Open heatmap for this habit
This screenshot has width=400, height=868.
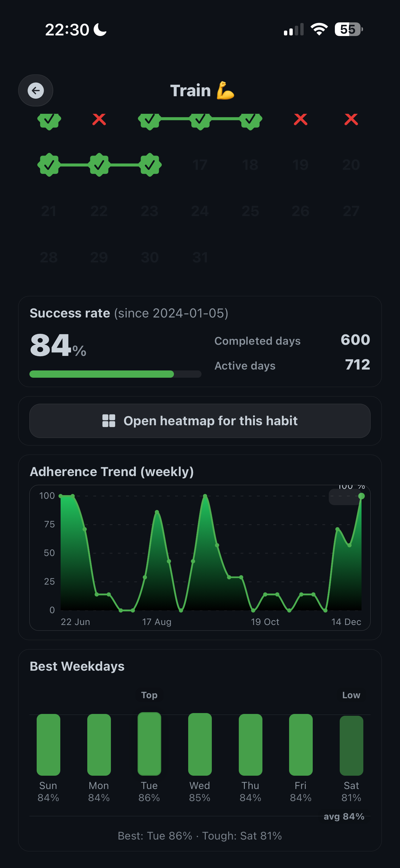coord(200,420)
